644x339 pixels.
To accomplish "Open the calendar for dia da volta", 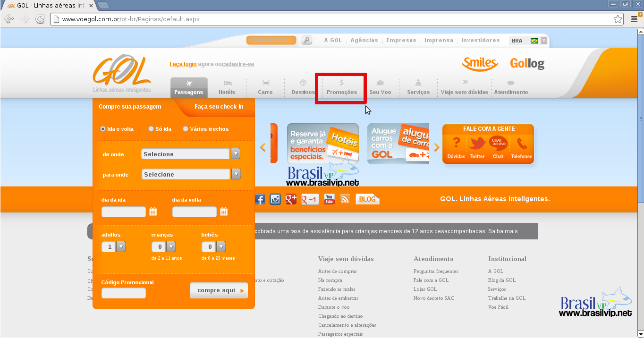I will pyautogui.click(x=224, y=212).
